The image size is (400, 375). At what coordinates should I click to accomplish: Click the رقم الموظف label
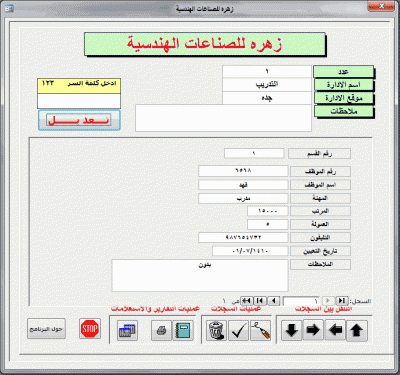320,171
